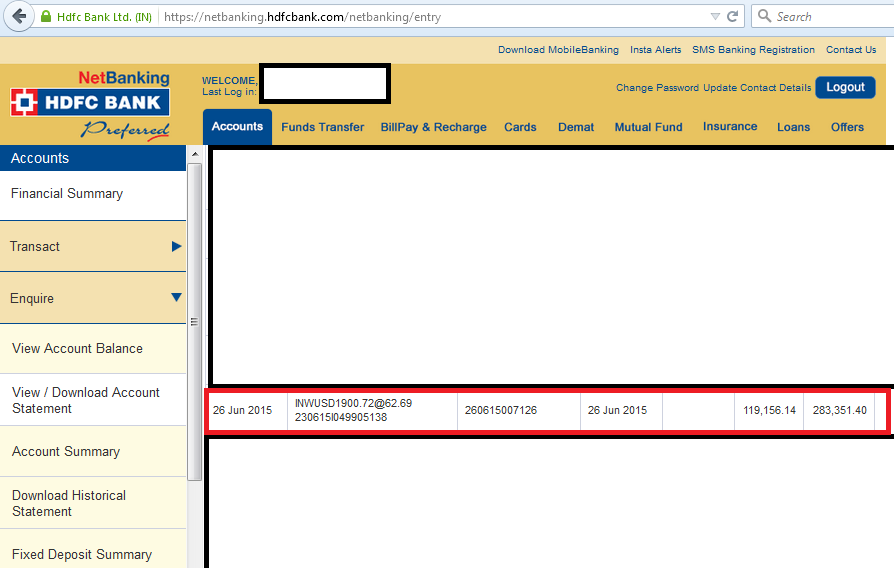Image resolution: width=894 pixels, height=568 pixels.
Task: Click the green padlock site identity icon
Action: coord(46,17)
